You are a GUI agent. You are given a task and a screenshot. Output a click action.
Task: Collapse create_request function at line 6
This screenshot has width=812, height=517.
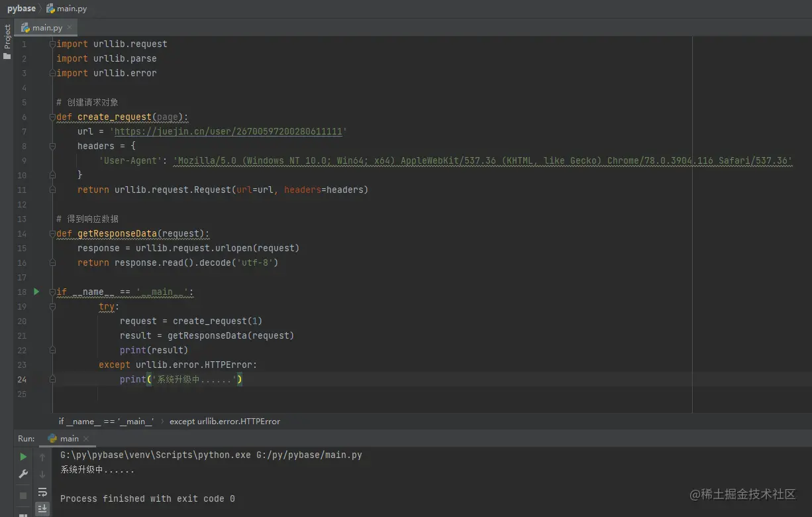click(52, 117)
